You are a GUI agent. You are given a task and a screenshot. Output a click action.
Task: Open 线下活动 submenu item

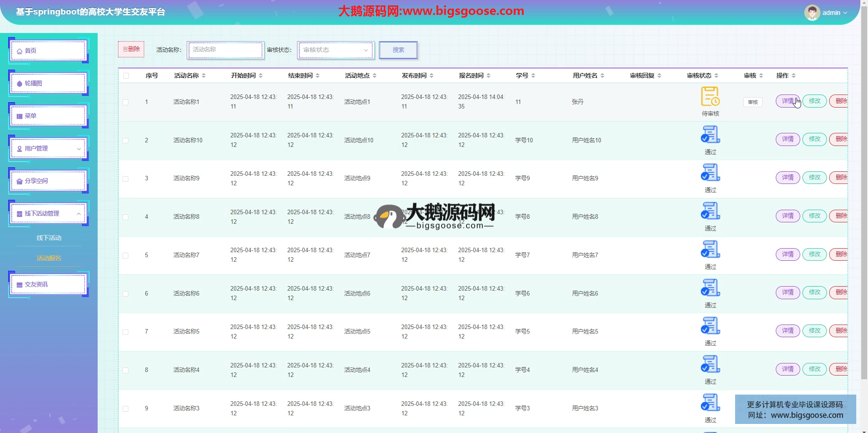point(49,238)
